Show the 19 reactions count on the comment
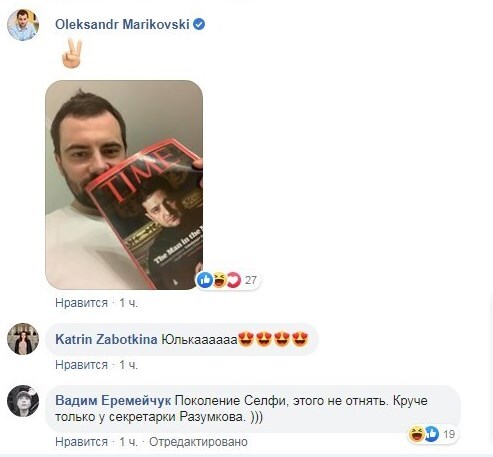 point(449,434)
